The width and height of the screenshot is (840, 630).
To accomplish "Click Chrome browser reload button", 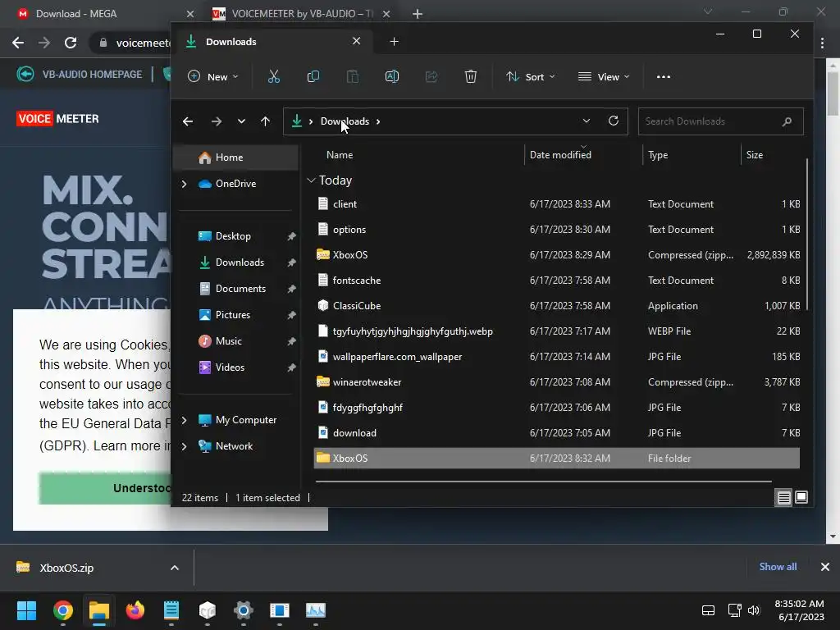I will [71, 43].
